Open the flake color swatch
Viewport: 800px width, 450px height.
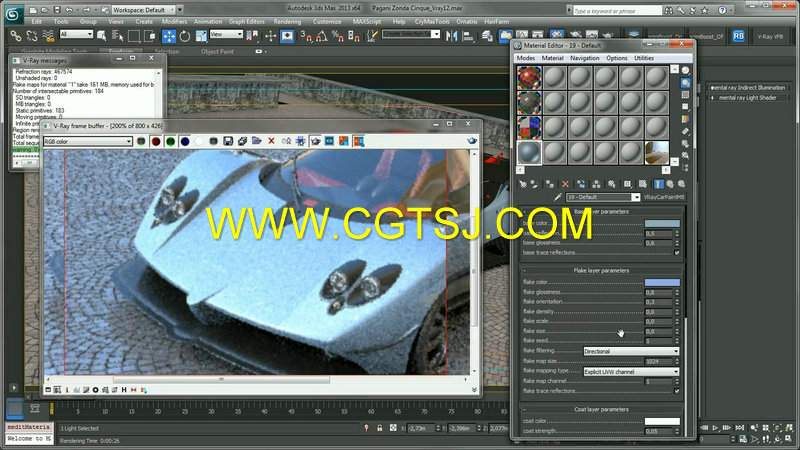662,282
